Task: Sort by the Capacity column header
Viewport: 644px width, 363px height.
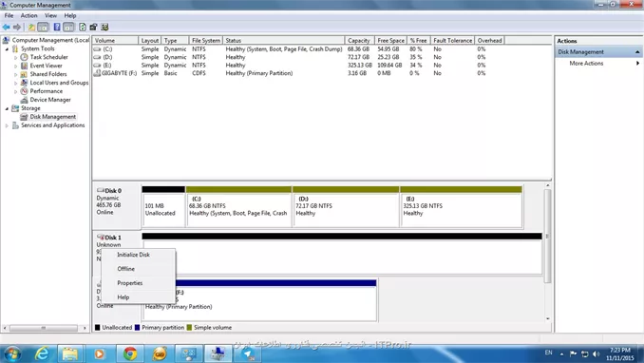Action: [359, 41]
